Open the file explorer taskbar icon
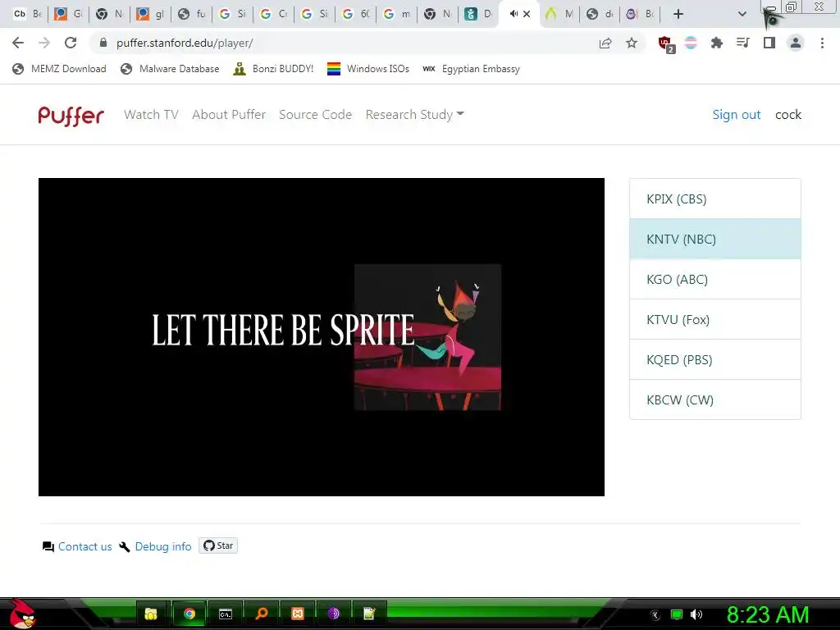Image resolution: width=840 pixels, height=630 pixels. [151, 614]
